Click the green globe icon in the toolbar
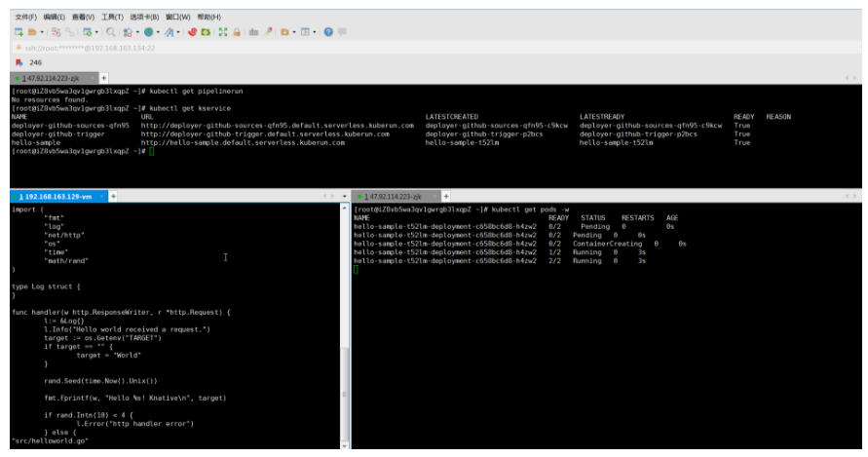This screenshot has width=868, height=457. point(148,32)
